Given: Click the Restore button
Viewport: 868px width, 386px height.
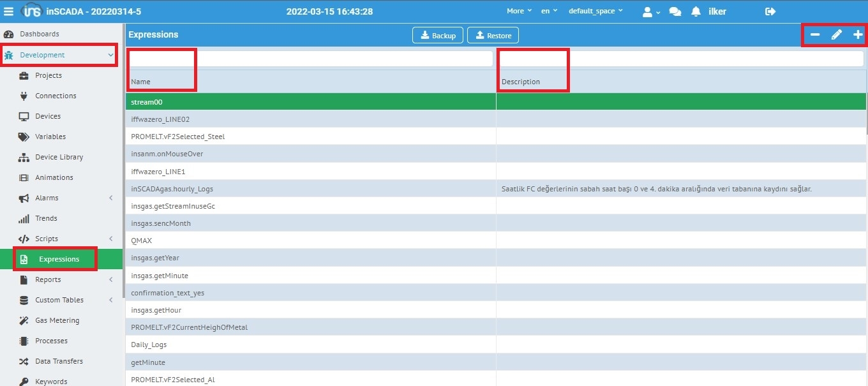Looking at the screenshot, I should coord(493,36).
